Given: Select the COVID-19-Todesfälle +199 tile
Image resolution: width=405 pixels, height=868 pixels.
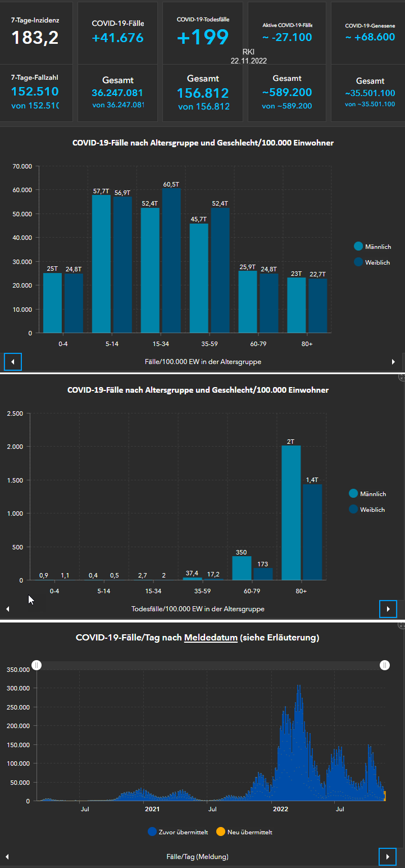Looking at the screenshot, I should coord(203,32).
